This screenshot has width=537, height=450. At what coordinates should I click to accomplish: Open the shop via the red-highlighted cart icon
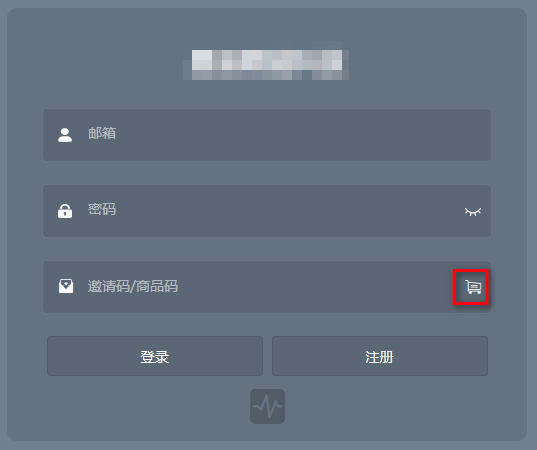tap(473, 287)
